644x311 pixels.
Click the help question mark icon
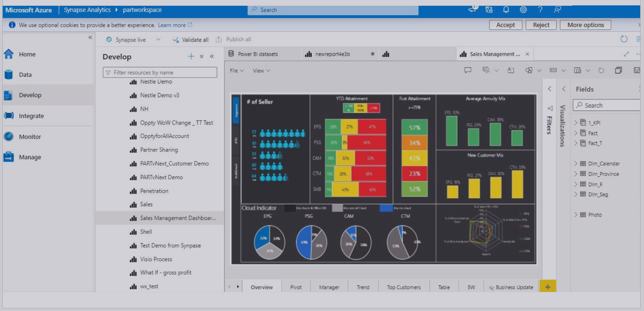540,10
